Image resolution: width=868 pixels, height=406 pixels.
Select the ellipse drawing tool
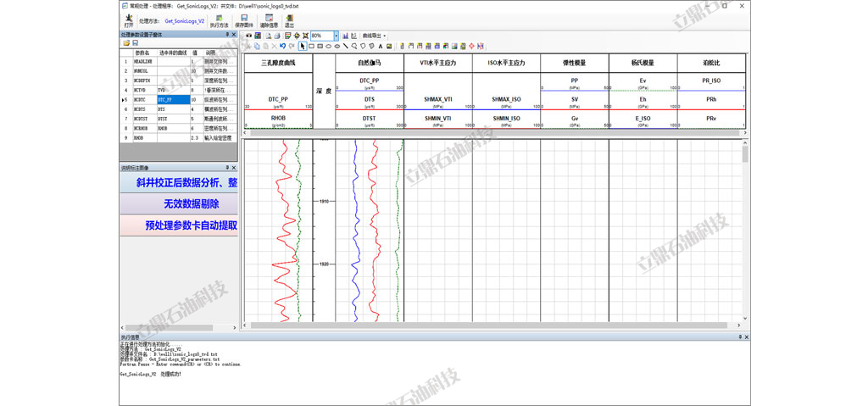328,46
